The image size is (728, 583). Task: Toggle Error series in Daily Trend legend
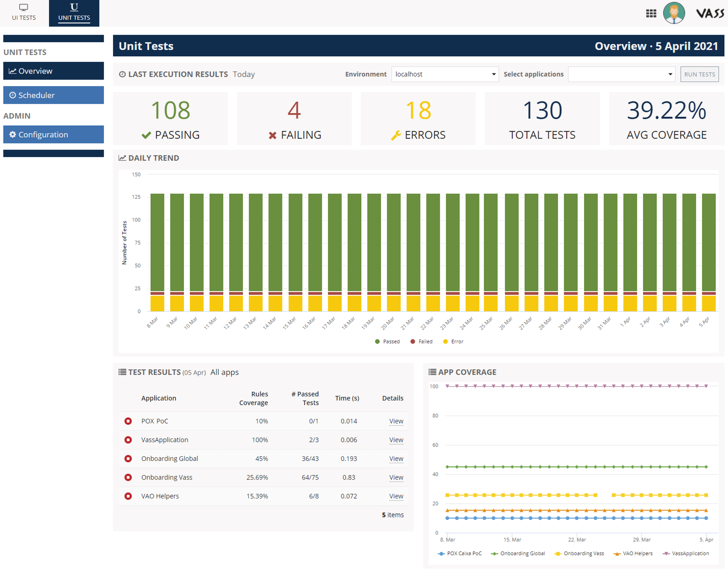click(x=453, y=341)
